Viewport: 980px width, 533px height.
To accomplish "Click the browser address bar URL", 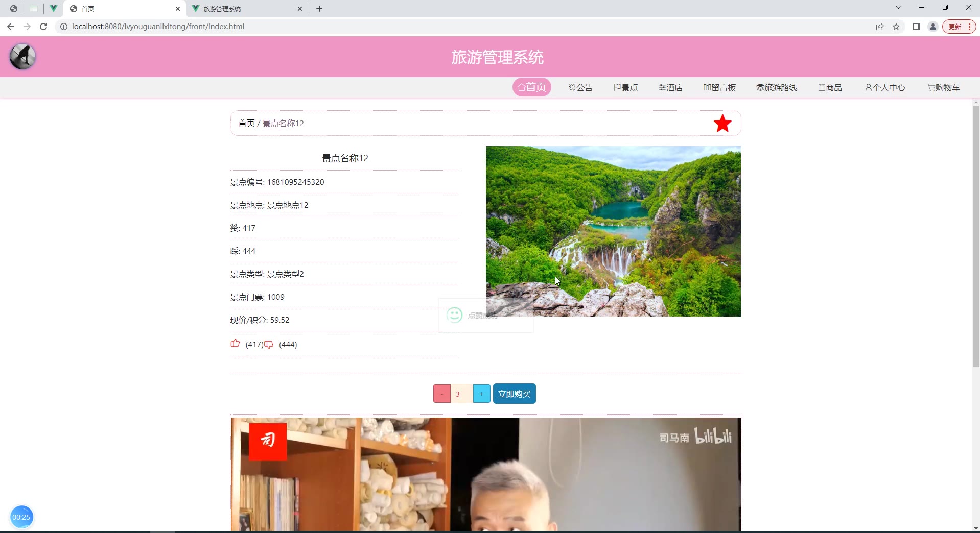I will click(158, 27).
